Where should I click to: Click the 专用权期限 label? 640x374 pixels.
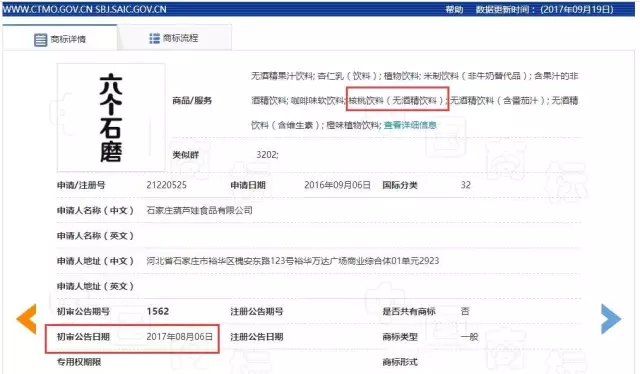coord(79,362)
